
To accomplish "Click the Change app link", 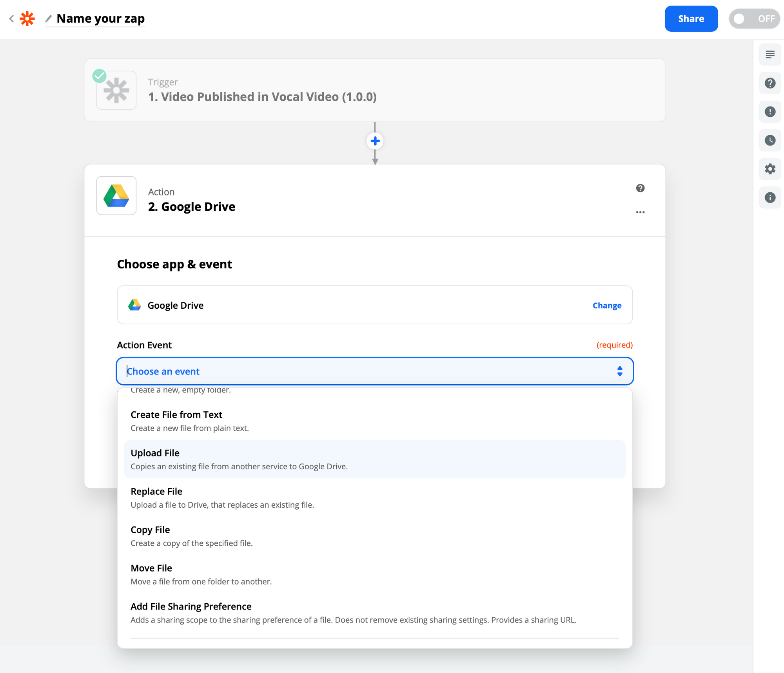I will coord(606,305).
